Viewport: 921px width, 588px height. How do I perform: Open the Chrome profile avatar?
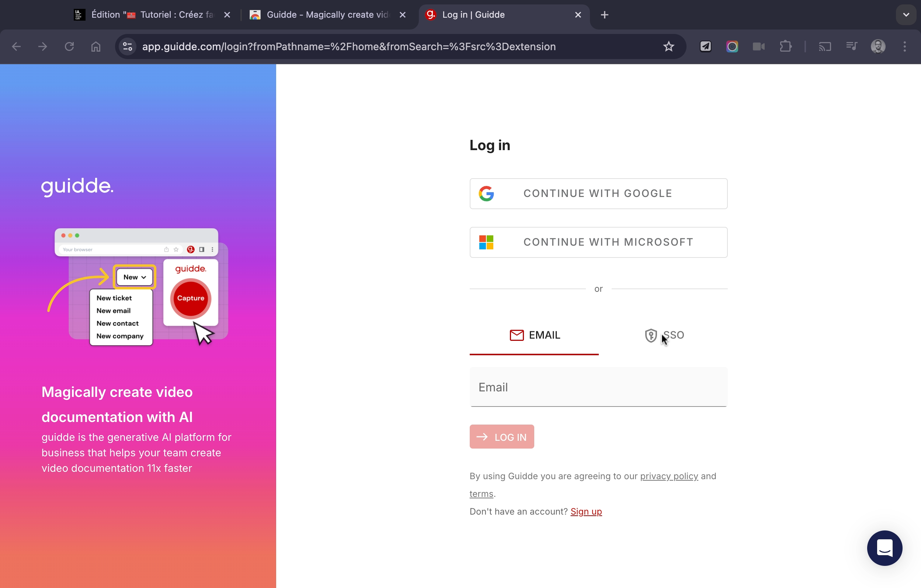coord(878,47)
